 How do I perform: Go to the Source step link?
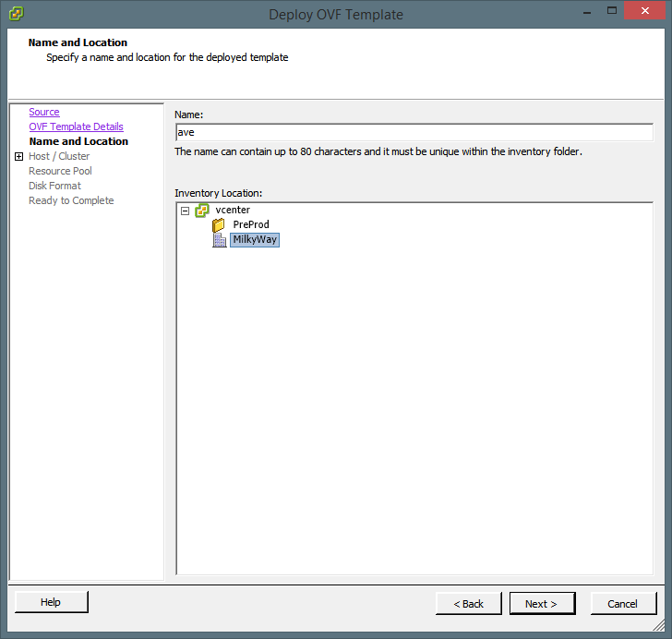pyautogui.click(x=43, y=112)
